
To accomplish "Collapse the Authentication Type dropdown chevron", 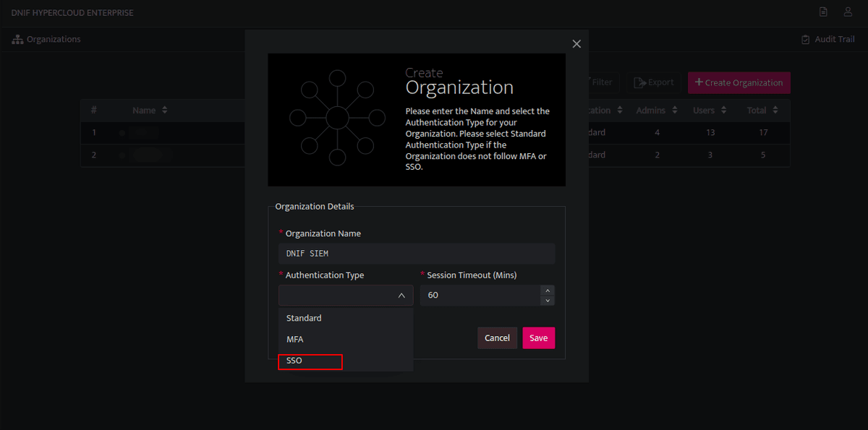I will point(401,296).
